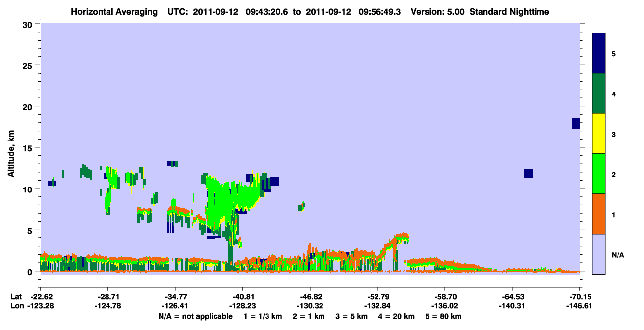Click the 25 altitude tick label
This screenshot has height=330, width=644.
click(x=29, y=65)
